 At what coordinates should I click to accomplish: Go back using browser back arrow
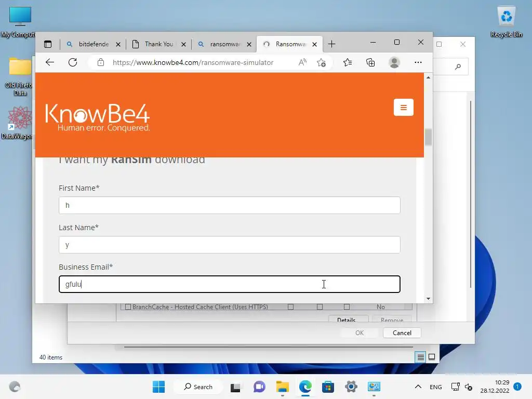click(x=50, y=62)
